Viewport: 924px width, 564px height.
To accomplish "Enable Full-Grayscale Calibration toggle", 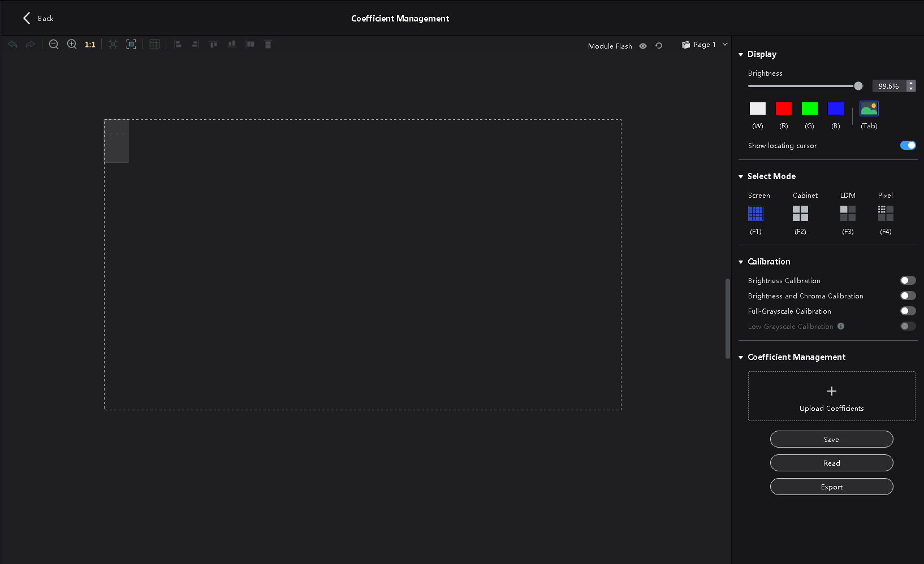I will click(908, 311).
